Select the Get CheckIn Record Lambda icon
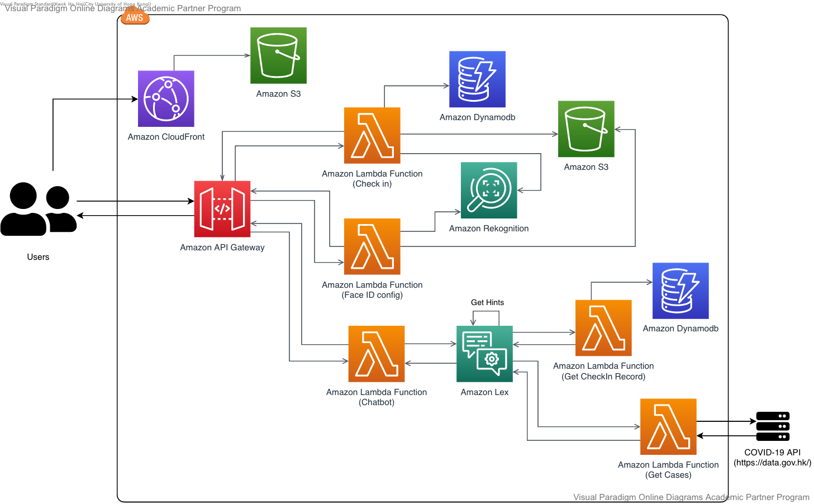Viewport: 814px width, 504px height. [x=603, y=328]
